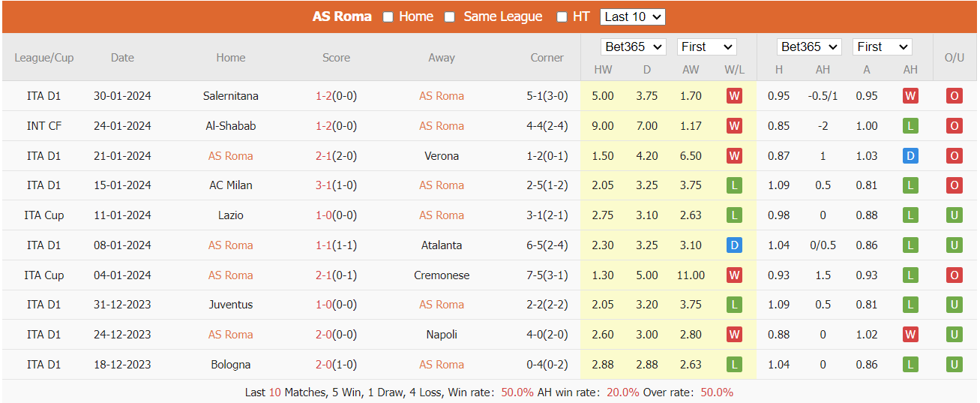This screenshot has height=403, width=980.
Task: Toggle the HT checkbox
Action: click(x=562, y=17)
